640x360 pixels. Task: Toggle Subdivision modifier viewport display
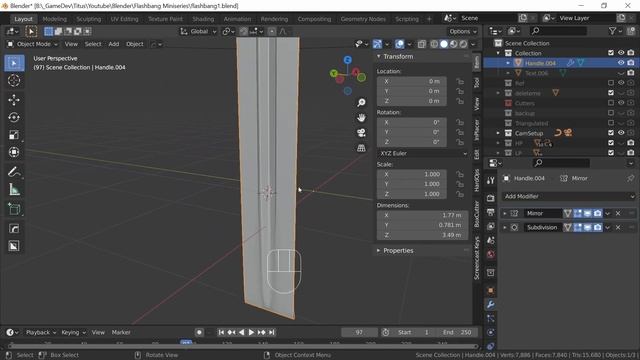click(x=588, y=227)
